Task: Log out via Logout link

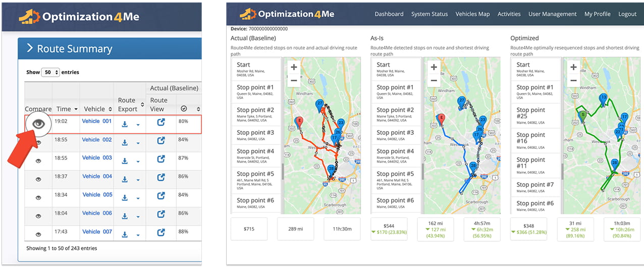Action: pos(627,14)
